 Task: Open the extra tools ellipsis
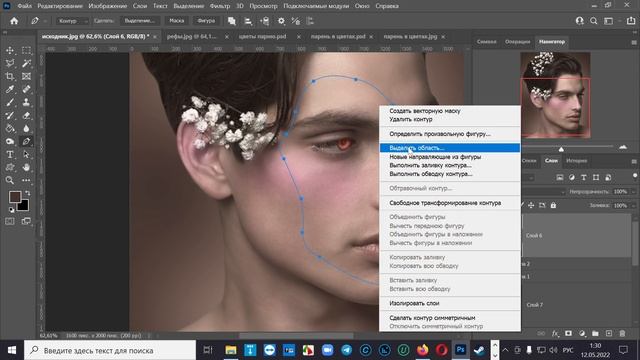[26, 180]
